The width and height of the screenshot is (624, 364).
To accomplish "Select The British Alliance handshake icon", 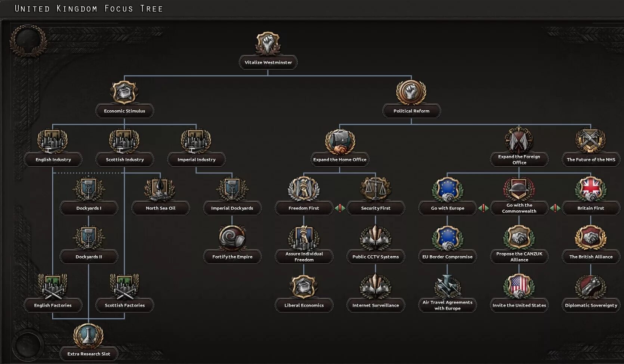I will click(591, 238).
